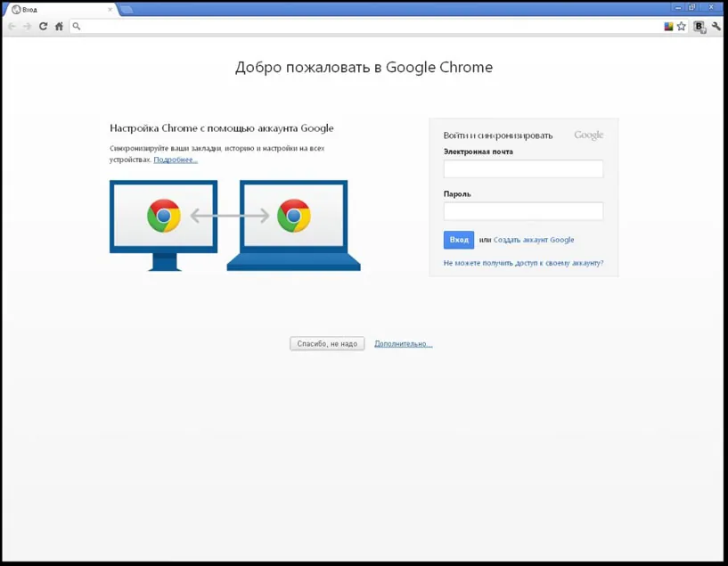The height and width of the screenshot is (566, 728).
Task: Click the Добро пожаловать в Google Chrome heading
Action: tap(364, 68)
